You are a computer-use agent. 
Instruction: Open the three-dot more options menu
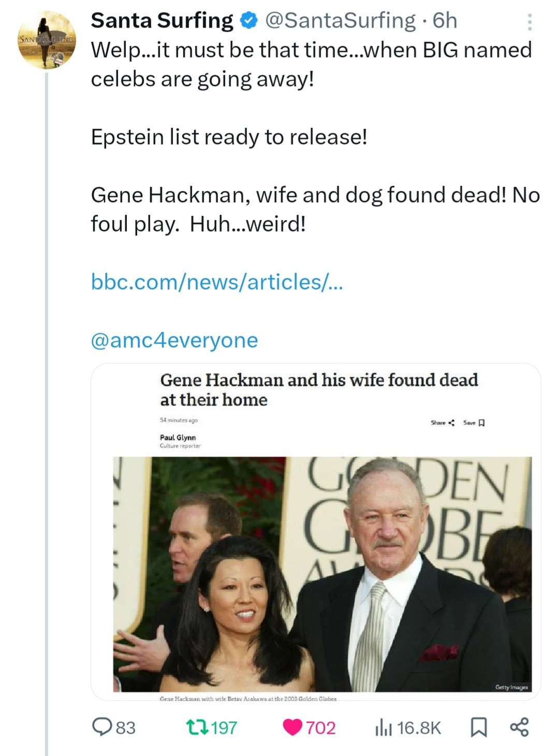click(x=529, y=22)
